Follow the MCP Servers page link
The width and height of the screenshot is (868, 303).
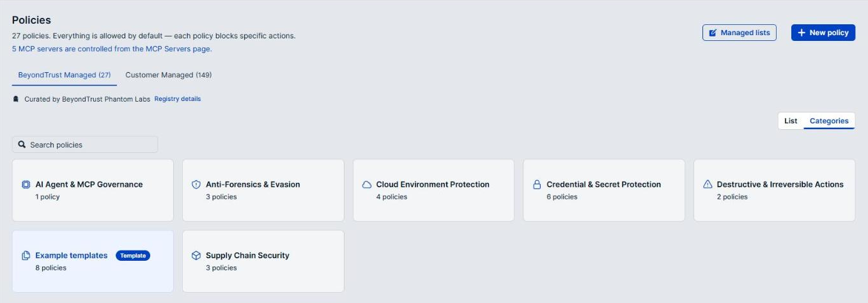(112, 49)
